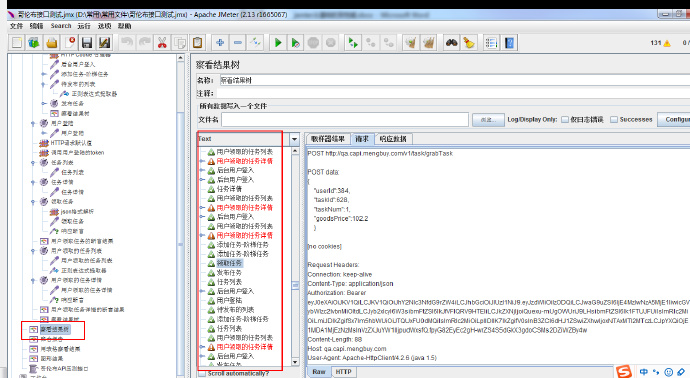
Task: Collapse the 领取任务 controller node in the test plan tree
Action: 33,202
